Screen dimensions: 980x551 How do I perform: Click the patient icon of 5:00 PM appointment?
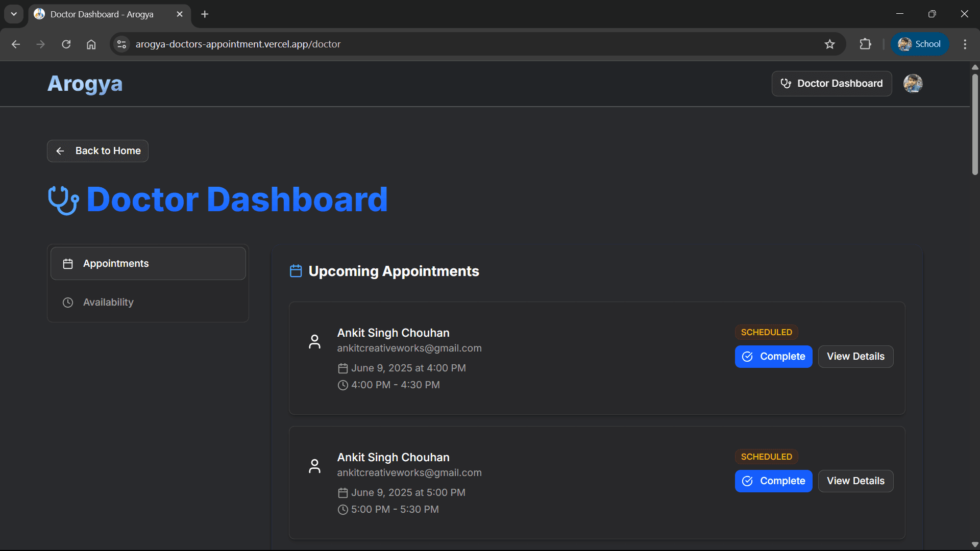point(315,466)
